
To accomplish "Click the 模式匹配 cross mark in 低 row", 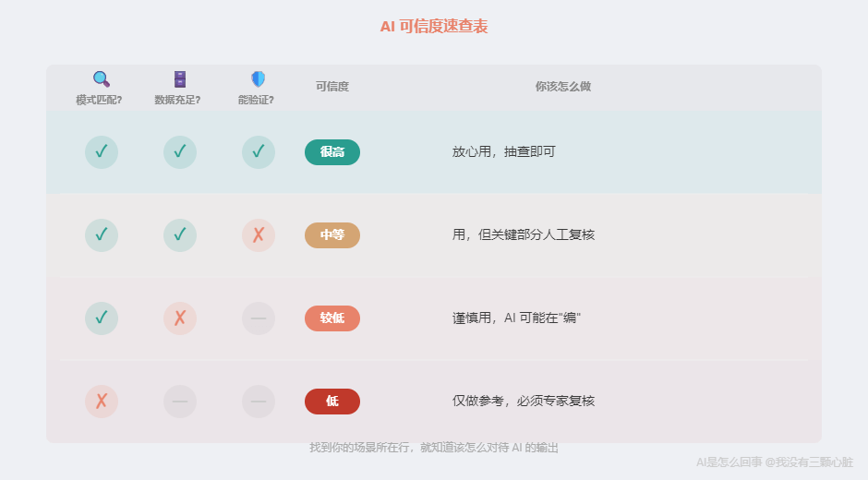I will pos(102,402).
